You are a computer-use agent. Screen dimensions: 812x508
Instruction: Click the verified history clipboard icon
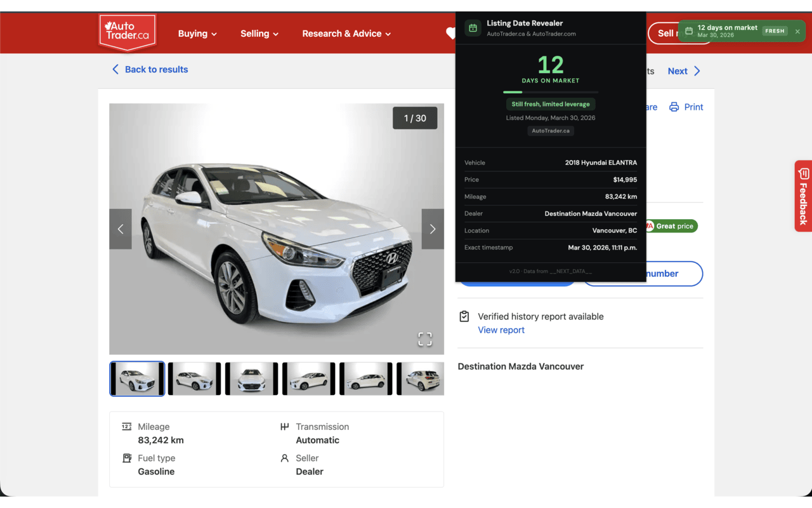(x=464, y=316)
